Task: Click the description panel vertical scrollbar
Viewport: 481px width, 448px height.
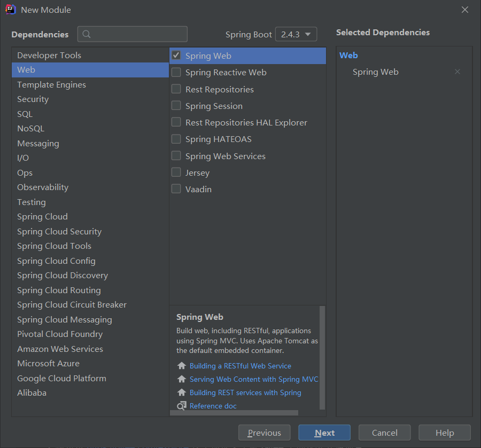Action: pos(322,357)
